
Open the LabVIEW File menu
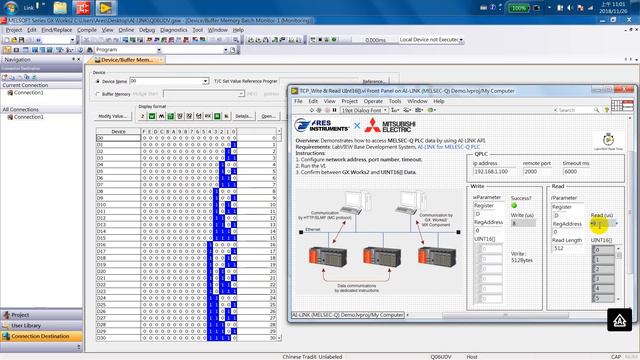(x=298, y=101)
